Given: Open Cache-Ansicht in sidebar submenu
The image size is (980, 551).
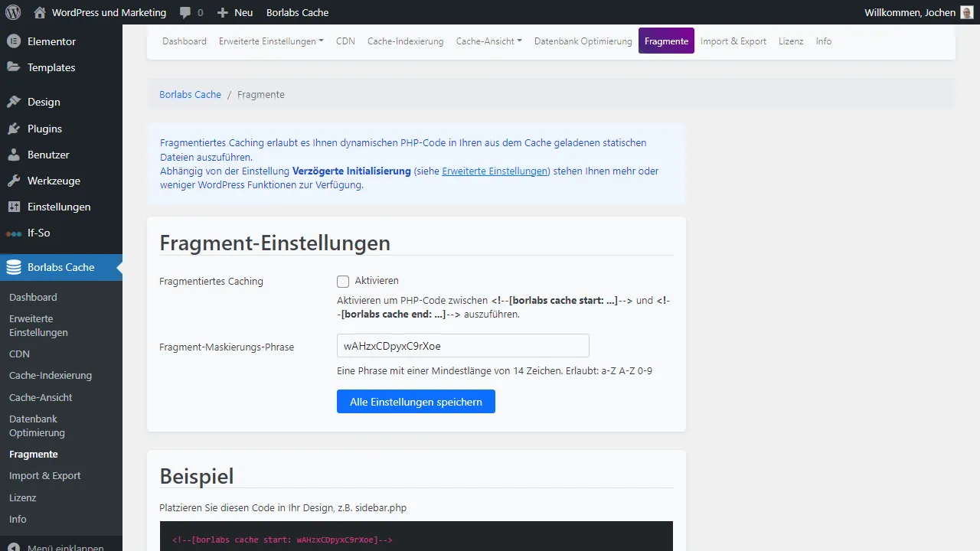Looking at the screenshot, I should [41, 397].
